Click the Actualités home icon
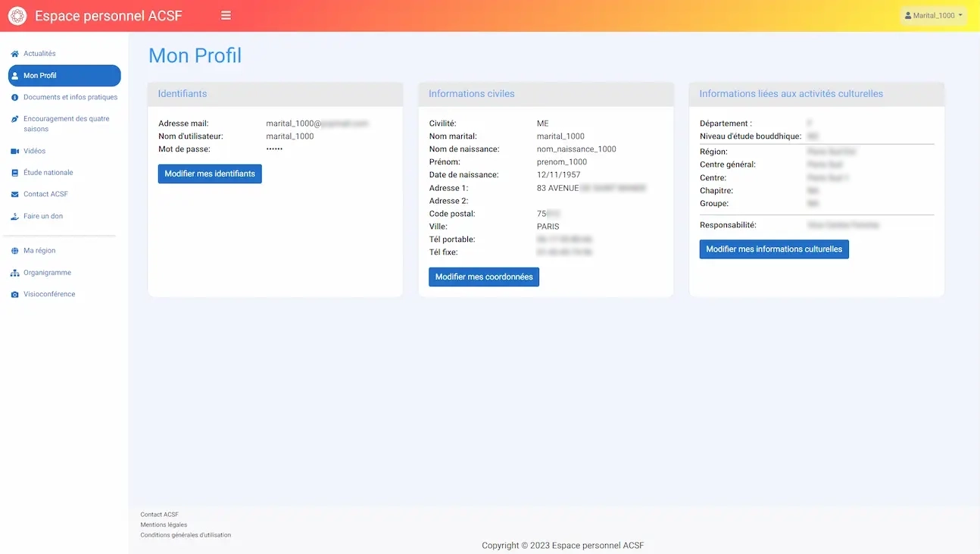 (14, 54)
